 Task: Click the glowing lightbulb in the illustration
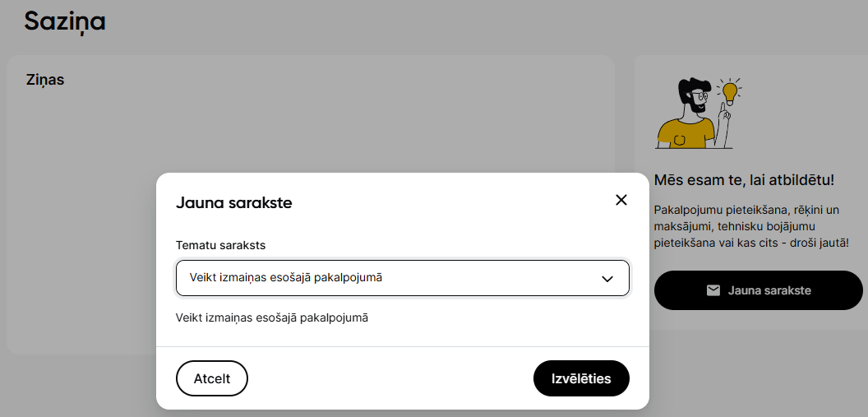pyautogui.click(x=730, y=92)
